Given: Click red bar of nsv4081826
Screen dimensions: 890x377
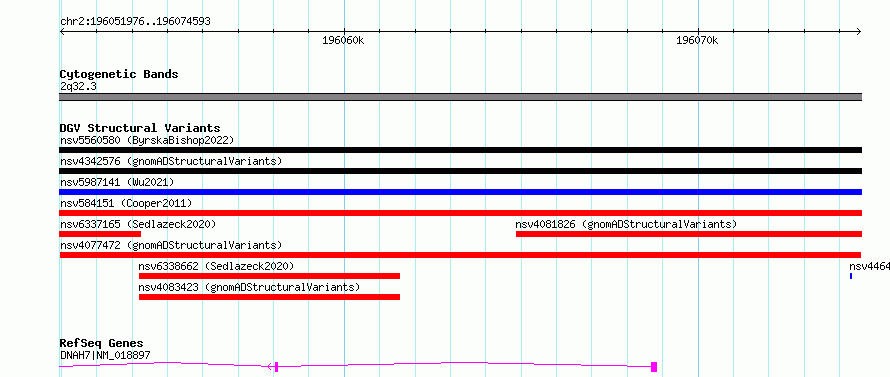Looking at the screenshot, I should [x=689, y=234].
